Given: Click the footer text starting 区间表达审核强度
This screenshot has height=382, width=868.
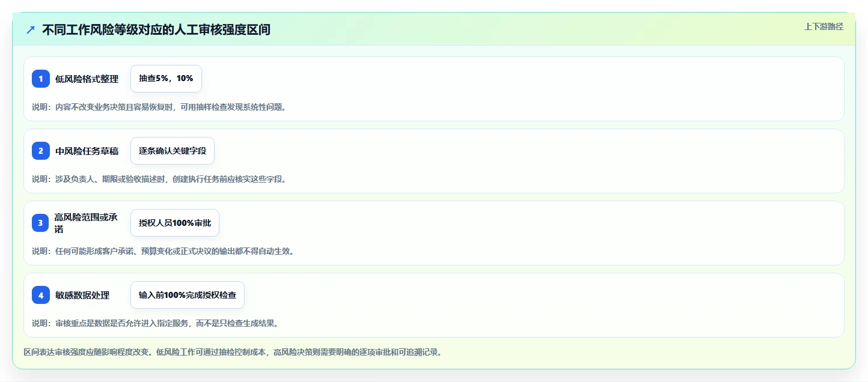Looking at the screenshot, I should pos(233,352).
